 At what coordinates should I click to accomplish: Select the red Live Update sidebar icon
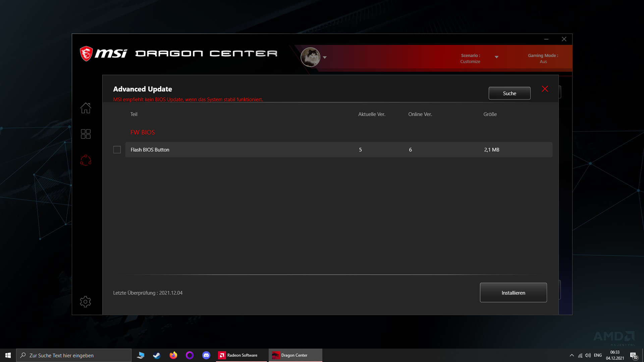(x=86, y=160)
